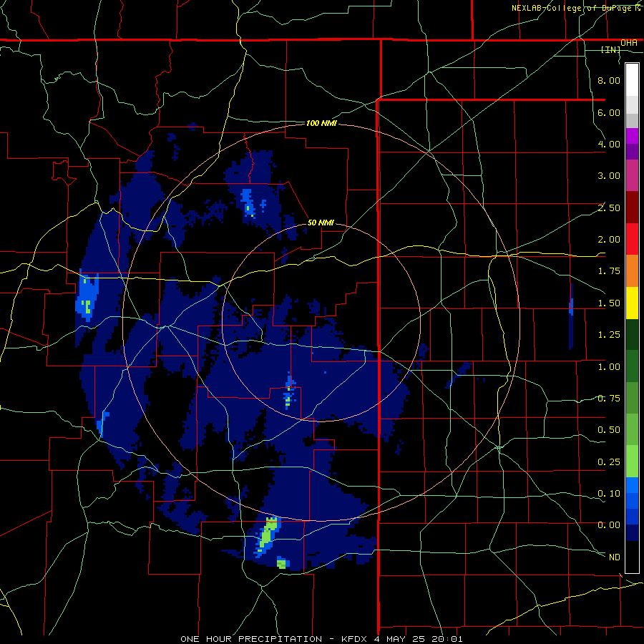Click the '0.50' legend value
Viewport: 644px width, 644px height.
[609, 430]
